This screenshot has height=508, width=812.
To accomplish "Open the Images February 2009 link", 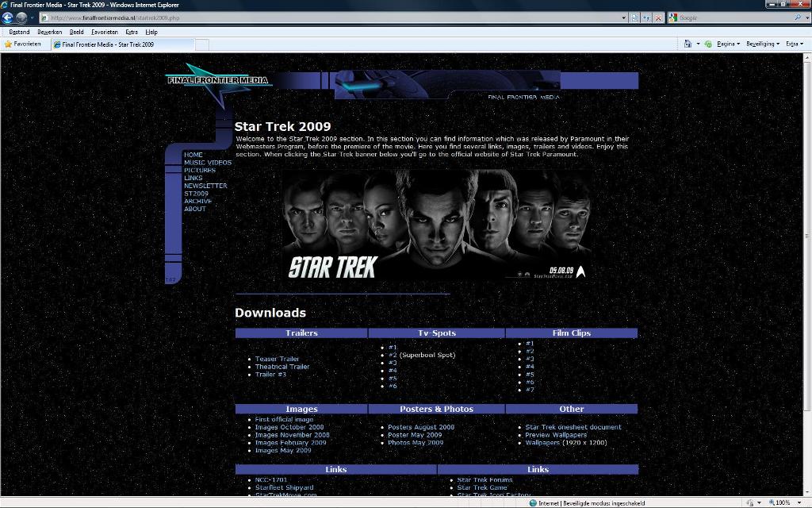I will (290, 443).
